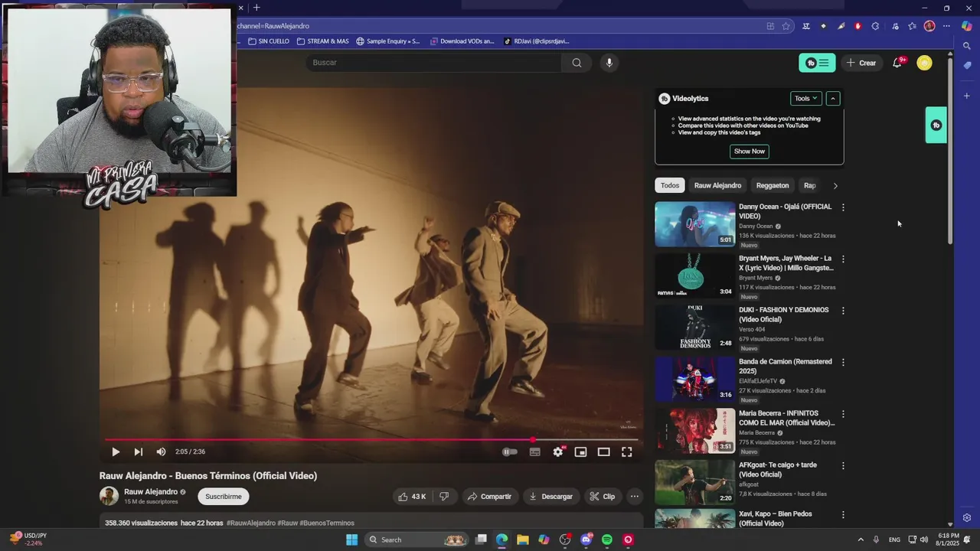Start voice search with microphone
Image resolution: width=980 pixels, height=551 pixels.
point(609,63)
